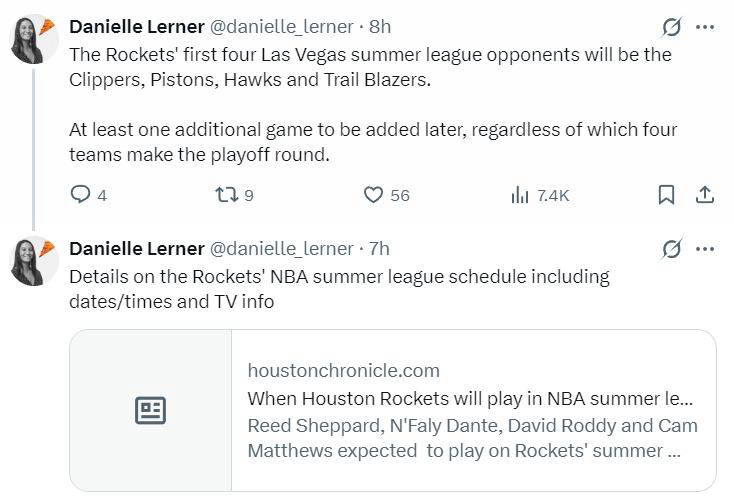Open the 7h timestamp link
This screenshot has height=496, width=734.
(380, 248)
